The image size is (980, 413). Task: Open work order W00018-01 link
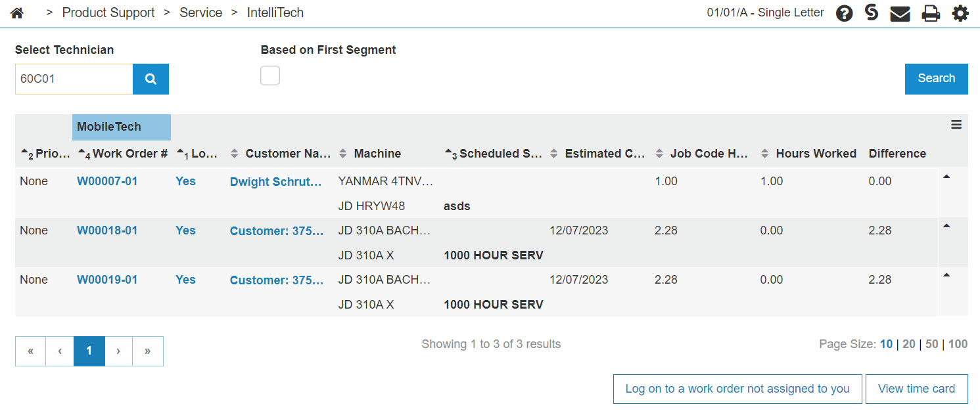point(107,230)
